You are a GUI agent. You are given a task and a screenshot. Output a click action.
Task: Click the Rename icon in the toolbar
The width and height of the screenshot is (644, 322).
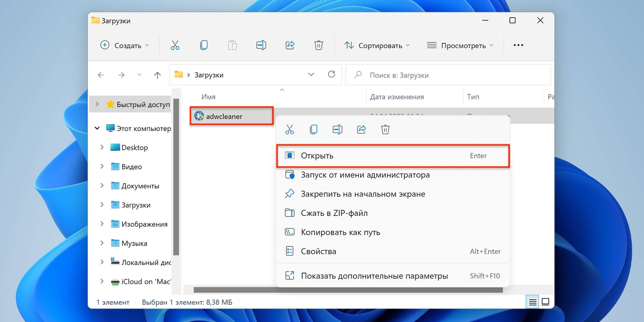[261, 45]
